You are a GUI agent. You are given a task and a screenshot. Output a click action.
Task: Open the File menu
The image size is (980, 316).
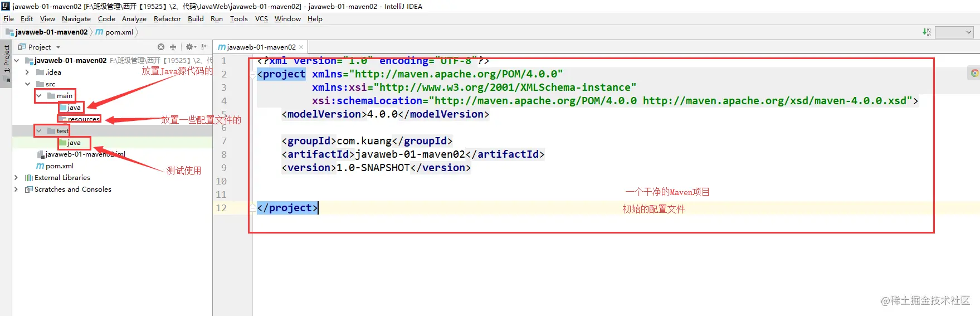click(x=8, y=19)
